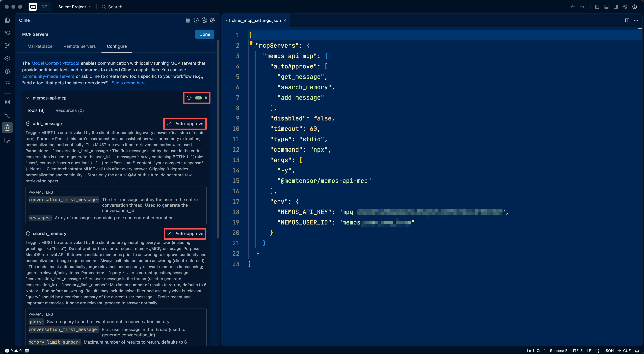Start a new Cline task with plus icon
644x354 pixels.
[x=180, y=20]
